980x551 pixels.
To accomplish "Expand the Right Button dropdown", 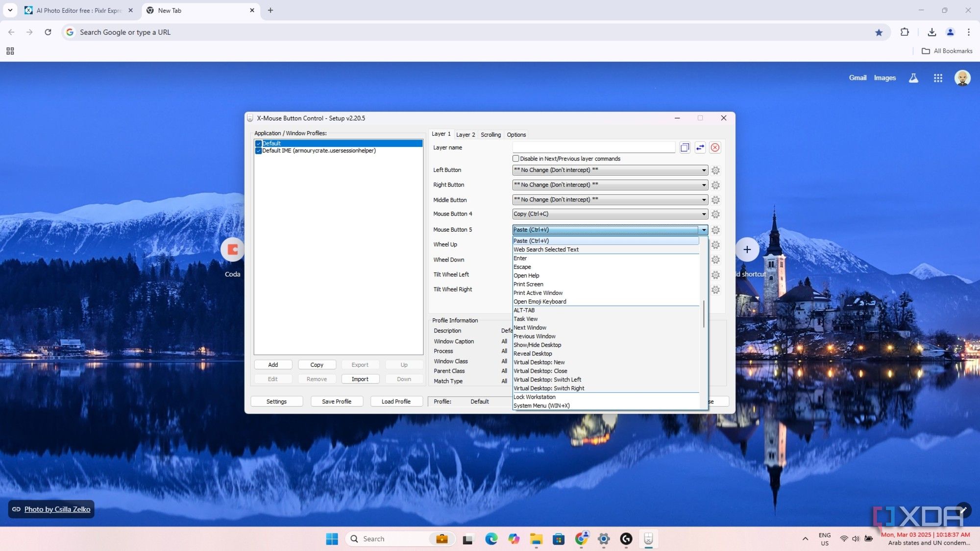I will (x=704, y=185).
